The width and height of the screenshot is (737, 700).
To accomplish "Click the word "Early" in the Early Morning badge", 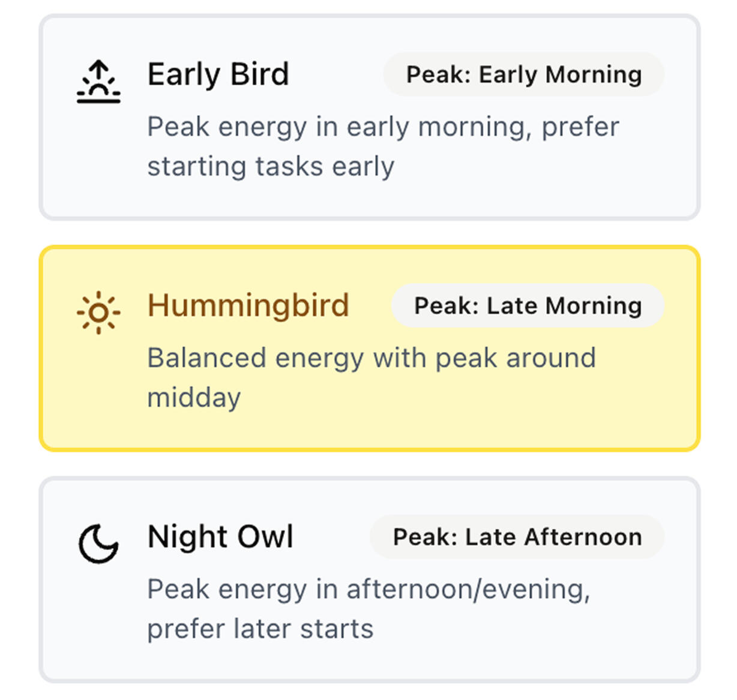I will click(508, 75).
